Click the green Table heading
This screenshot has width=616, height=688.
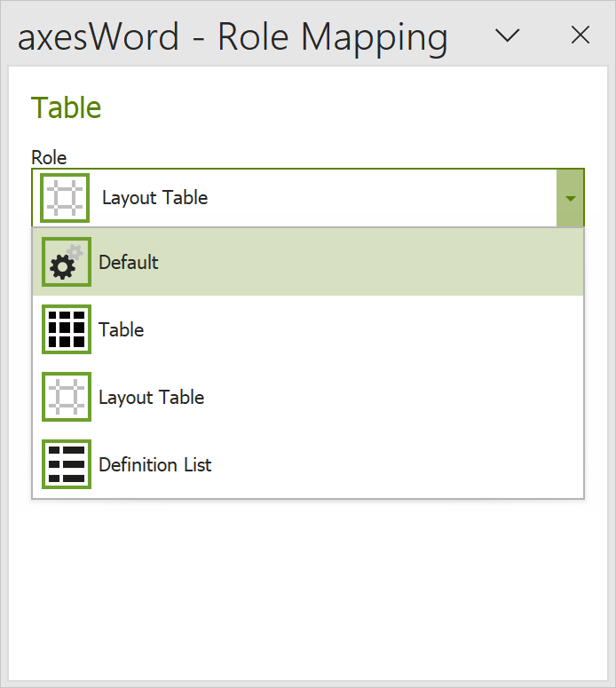coord(67,107)
